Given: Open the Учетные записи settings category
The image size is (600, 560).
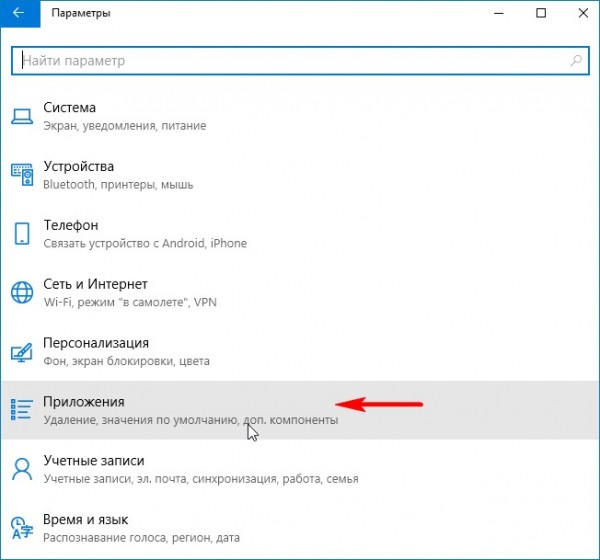Looking at the screenshot, I should coord(300,469).
